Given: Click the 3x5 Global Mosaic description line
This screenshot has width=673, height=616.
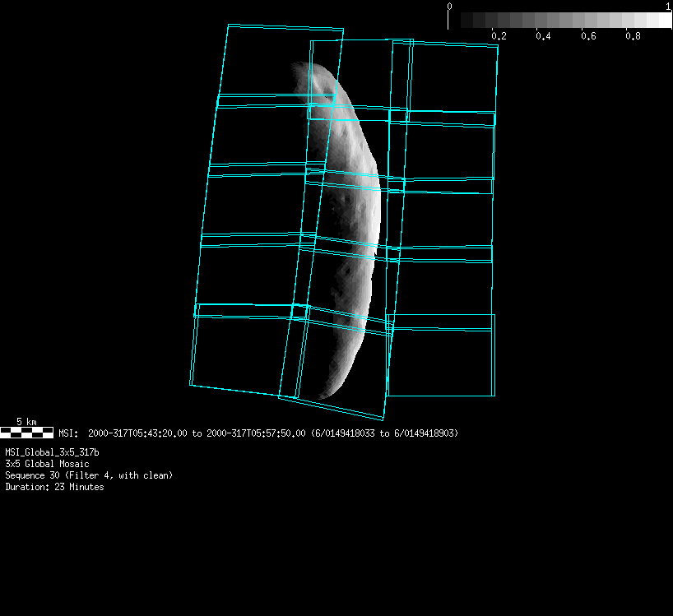Looking at the screenshot, I should pyautogui.click(x=47, y=464).
